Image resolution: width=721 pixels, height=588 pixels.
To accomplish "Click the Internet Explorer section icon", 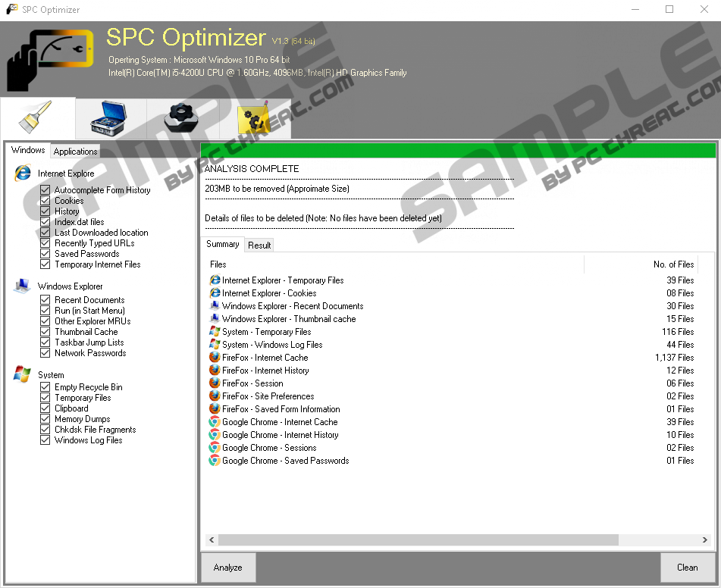I will point(23,173).
